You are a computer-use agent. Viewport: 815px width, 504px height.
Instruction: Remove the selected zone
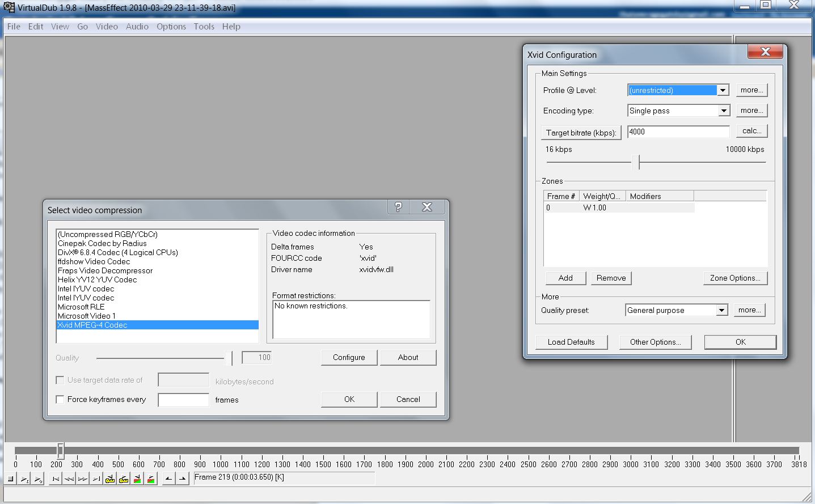(611, 278)
